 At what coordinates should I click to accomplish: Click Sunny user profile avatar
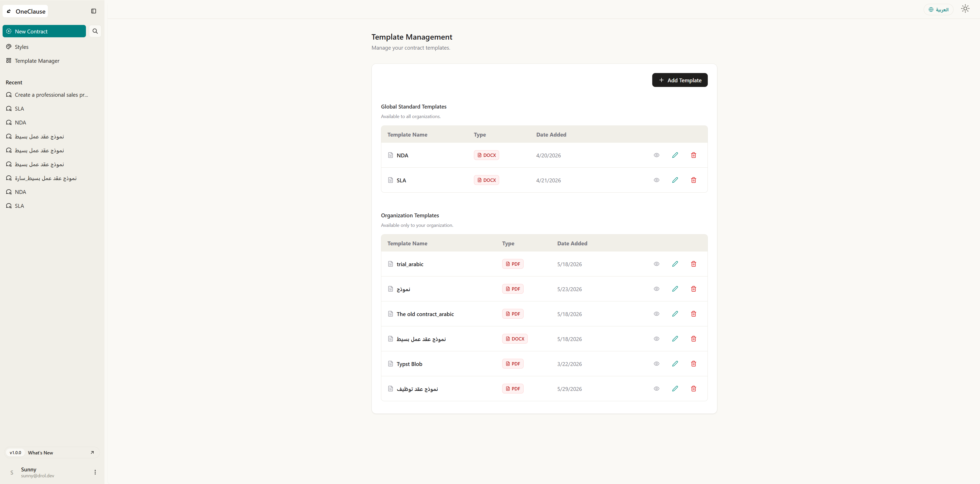point(12,472)
